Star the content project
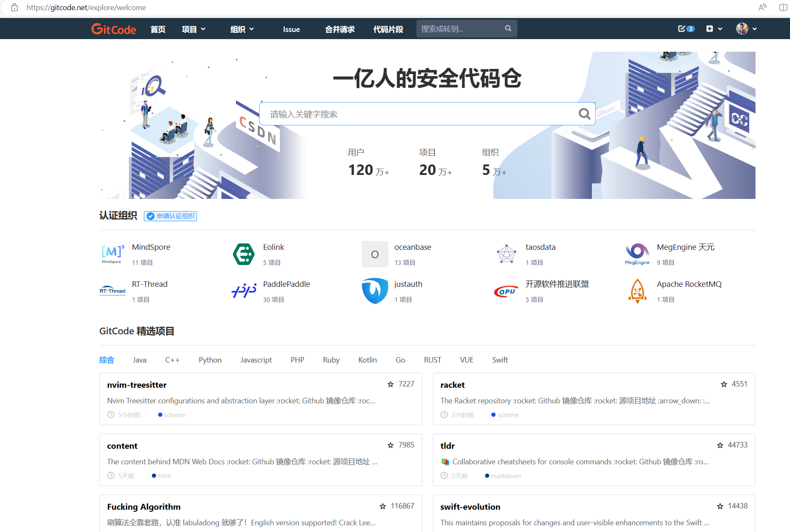 [x=390, y=445]
